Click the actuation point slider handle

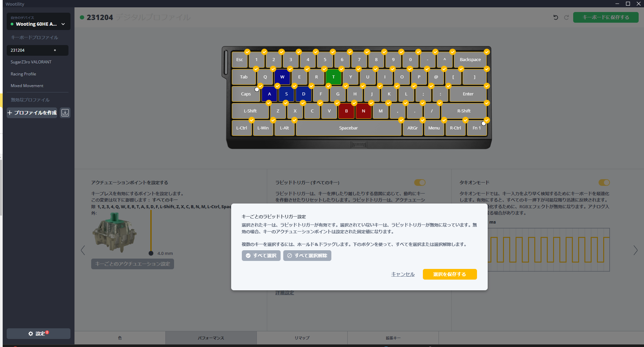pyautogui.click(x=151, y=253)
